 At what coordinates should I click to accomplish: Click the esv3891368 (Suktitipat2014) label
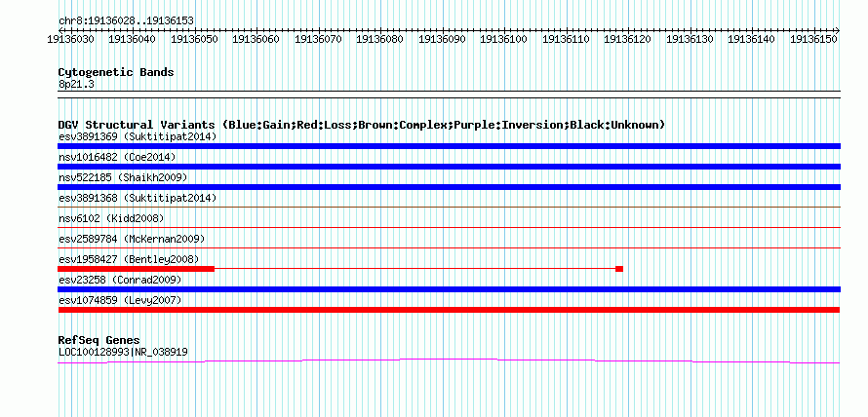(138, 198)
